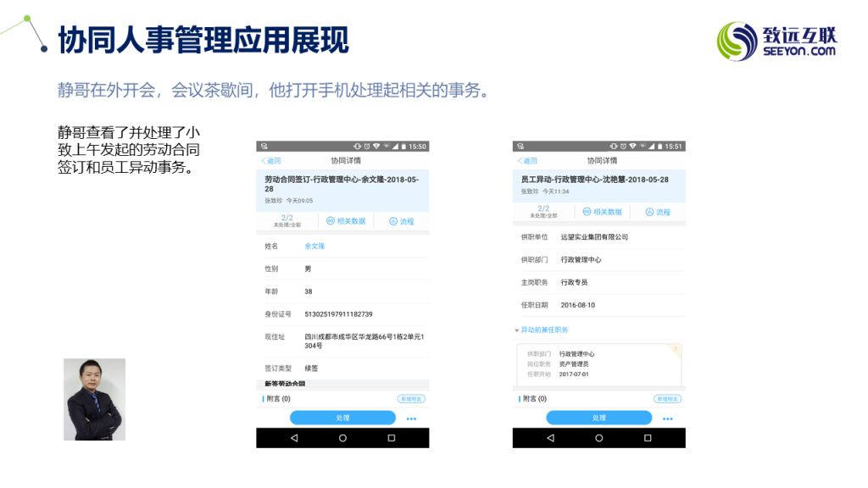Tap 返回 back arrow in left phone
Screen dimensions: 868x488
pyautogui.click(x=270, y=160)
